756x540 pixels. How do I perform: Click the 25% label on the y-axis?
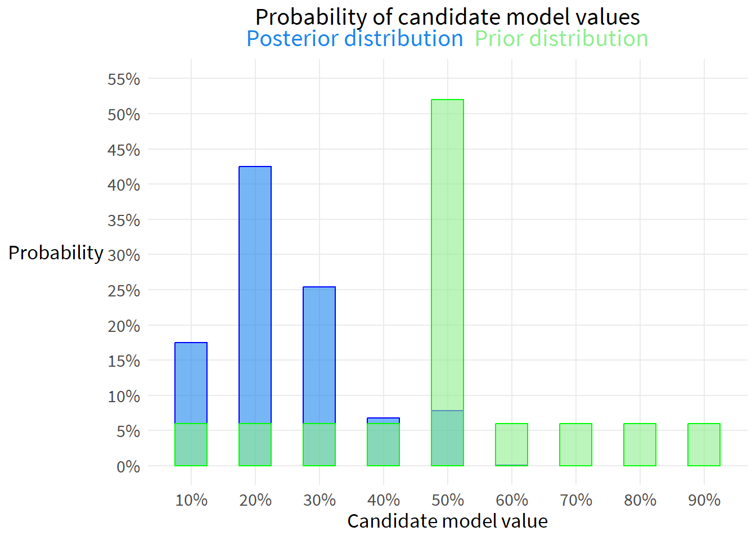tap(124, 291)
